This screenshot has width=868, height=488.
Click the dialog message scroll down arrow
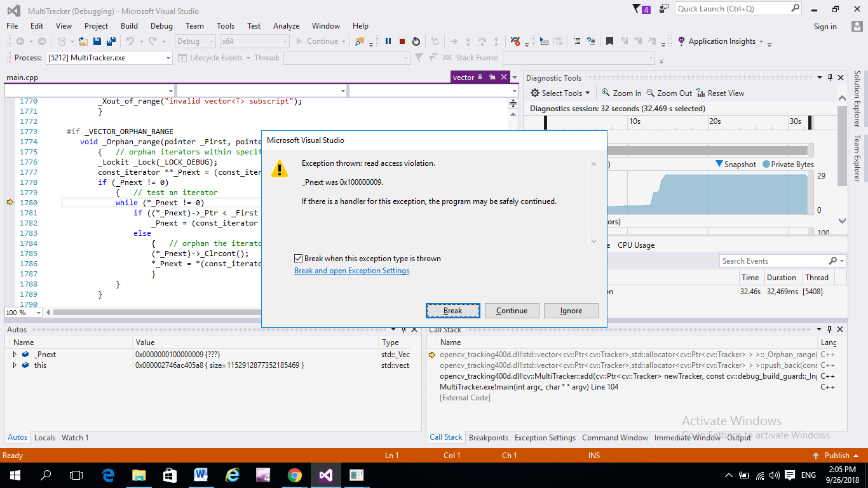point(593,241)
